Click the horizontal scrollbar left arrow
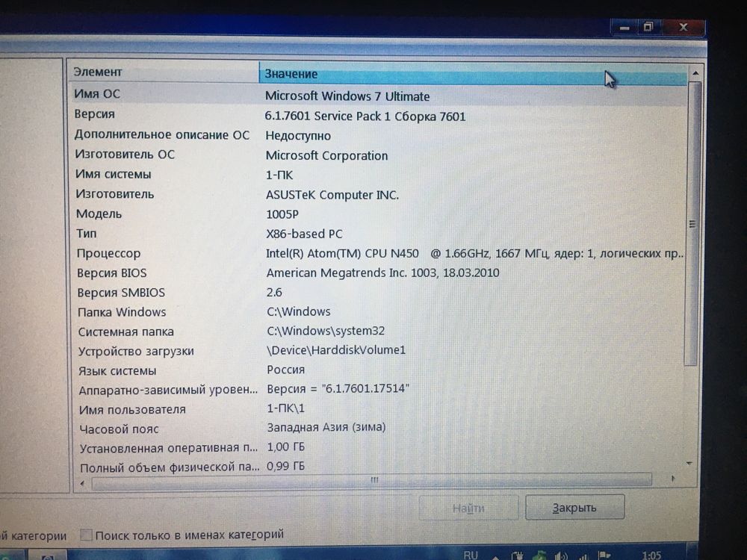 pos(82,483)
